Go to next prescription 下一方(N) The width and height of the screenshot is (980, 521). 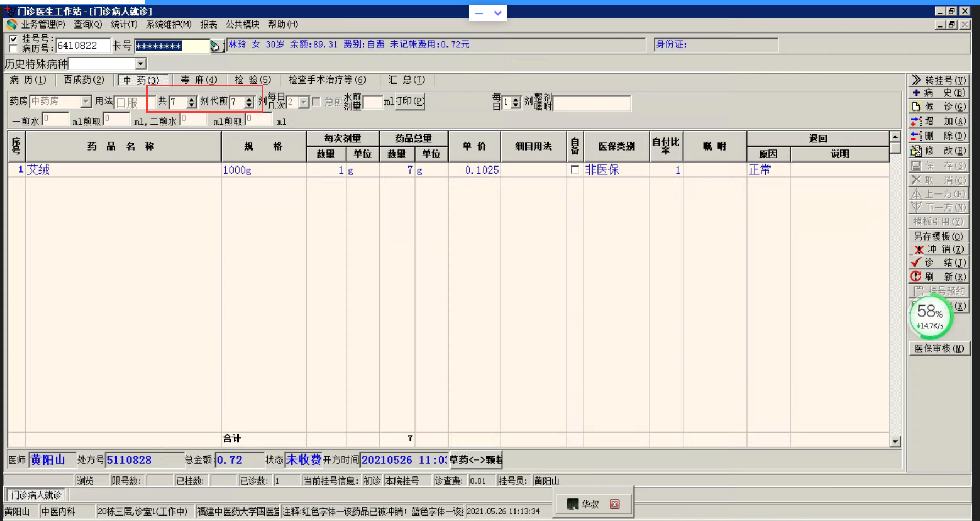click(938, 207)
